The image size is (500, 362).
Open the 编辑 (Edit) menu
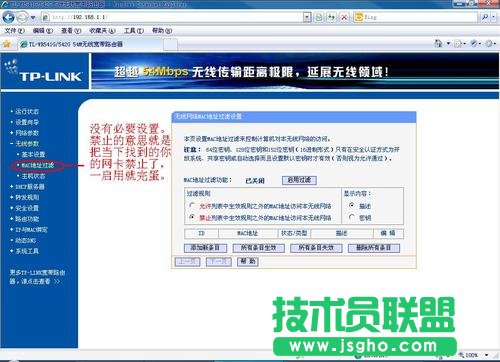point(43,31)
